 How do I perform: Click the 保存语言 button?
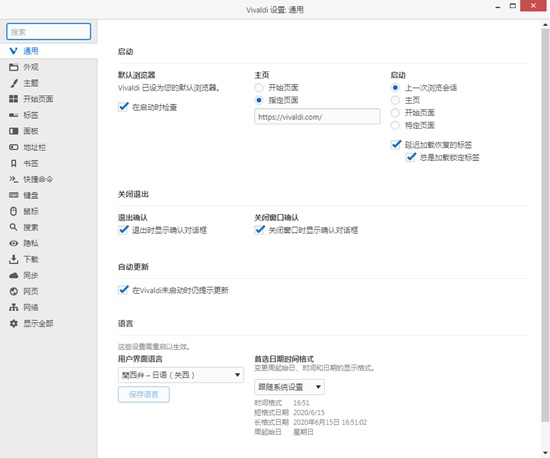click(x=144, y=395)
